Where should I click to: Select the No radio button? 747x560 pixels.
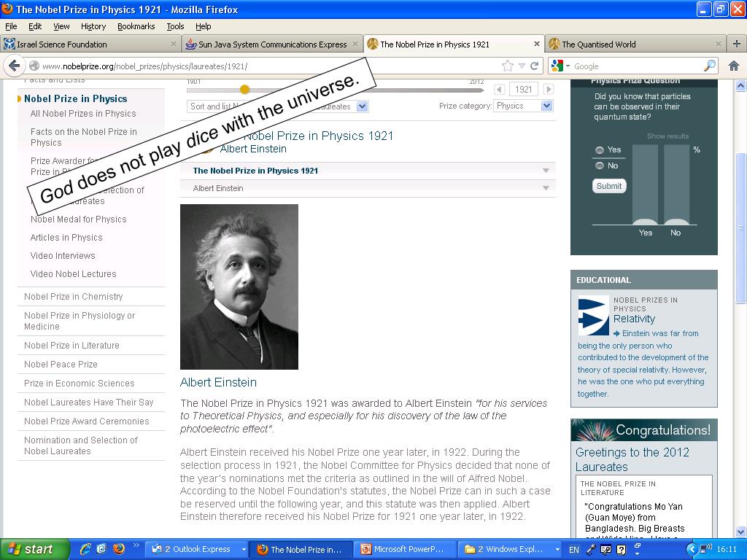point(600,166)
